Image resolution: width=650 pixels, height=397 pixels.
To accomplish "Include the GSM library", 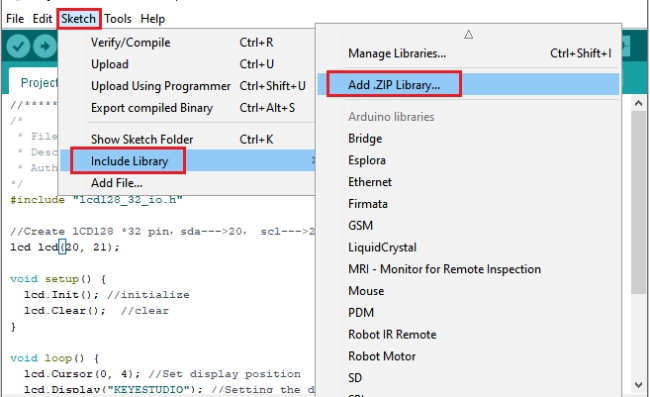I will pos(468,225).
